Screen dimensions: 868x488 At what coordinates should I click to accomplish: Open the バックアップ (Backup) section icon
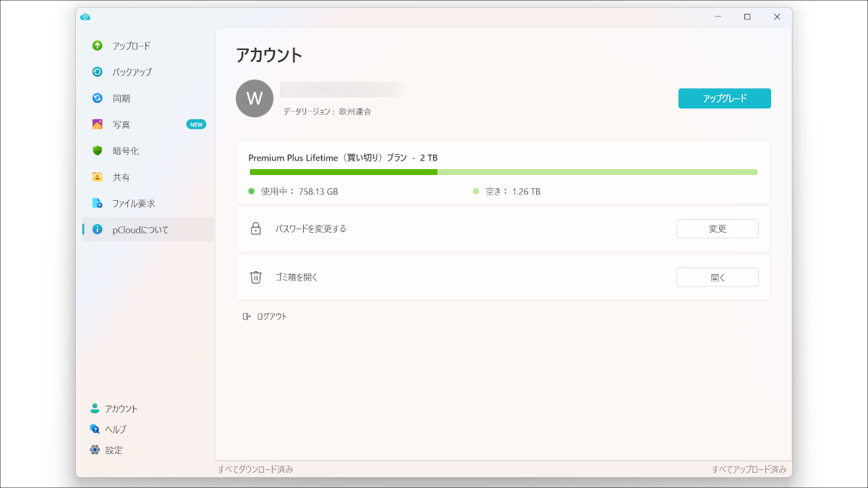(96, 72)
